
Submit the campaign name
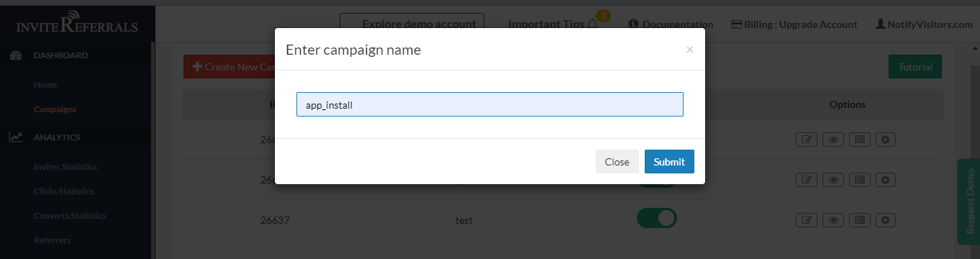(x=669, y=162)
